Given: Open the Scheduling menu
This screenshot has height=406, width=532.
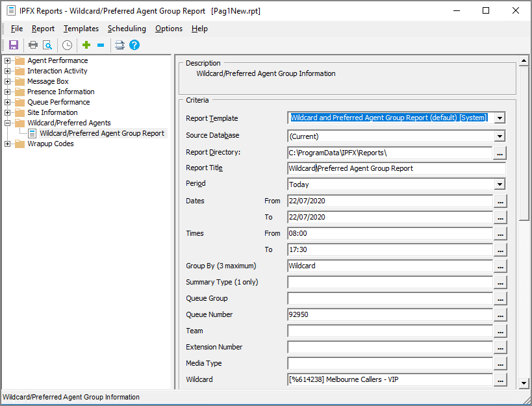Looking at the screenshot, I should pyautogui.click(x=127, y=29).
